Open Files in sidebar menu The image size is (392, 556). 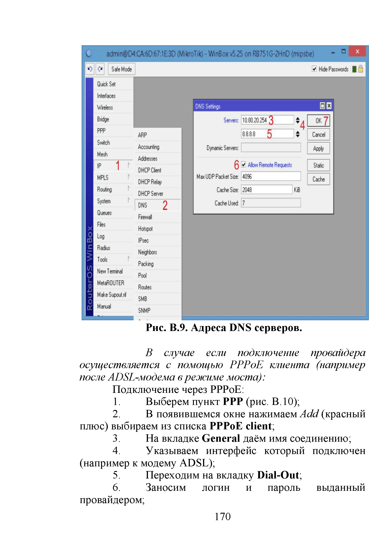pyautogui.click(x=113, y=225)
